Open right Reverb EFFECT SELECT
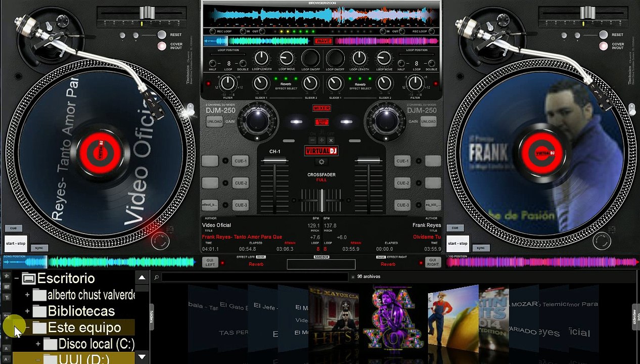This screenshot has height=364, width=640. click(360, 86)
